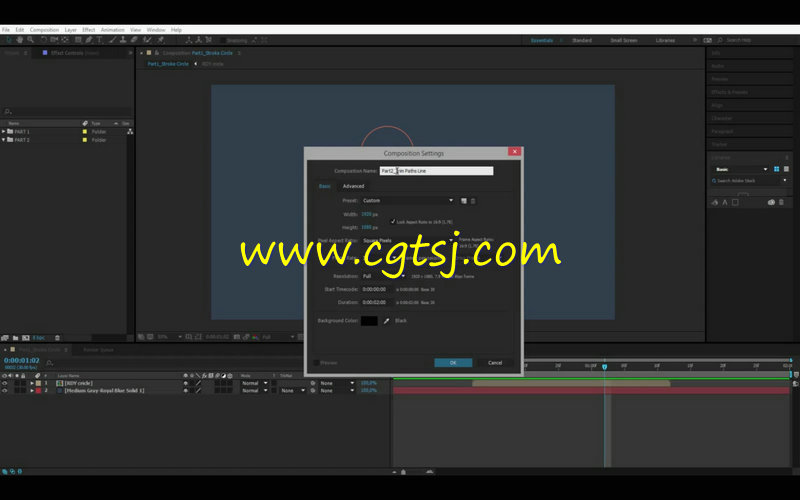The height and width of the screenshot is (500, 800).
Task: Click the Duration timecode field
Action: [376, 303]
